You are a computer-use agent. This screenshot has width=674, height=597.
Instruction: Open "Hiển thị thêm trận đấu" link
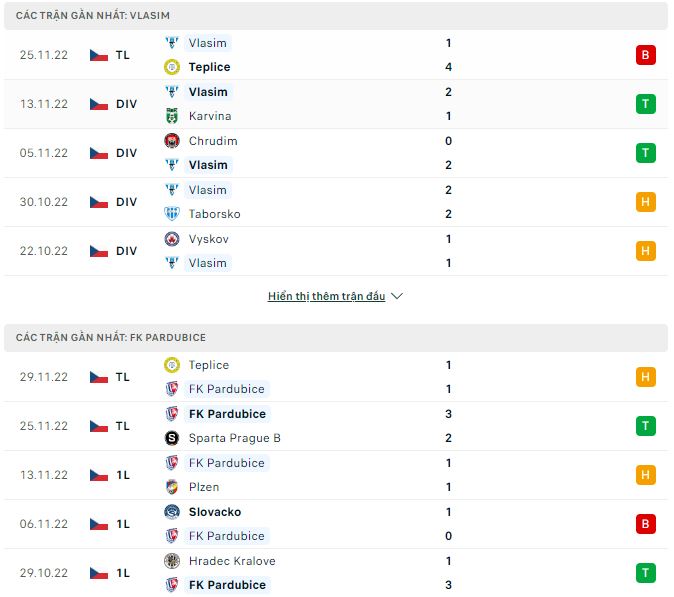[x=326, y=296]
